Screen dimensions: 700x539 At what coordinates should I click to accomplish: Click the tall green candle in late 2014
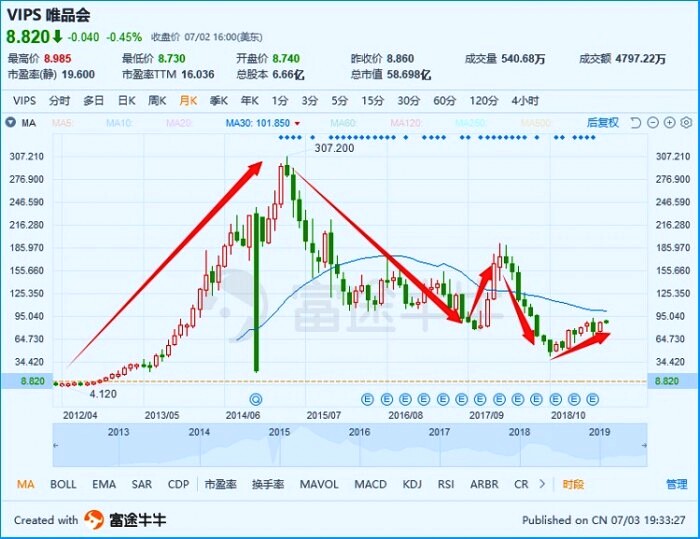(256, 290)
